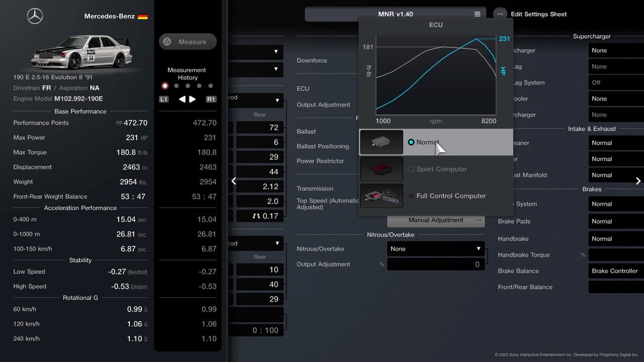Open the Brake Balance Brake Controller dropdown
This screenshot has height=362, width=644.
coord(616,271)
